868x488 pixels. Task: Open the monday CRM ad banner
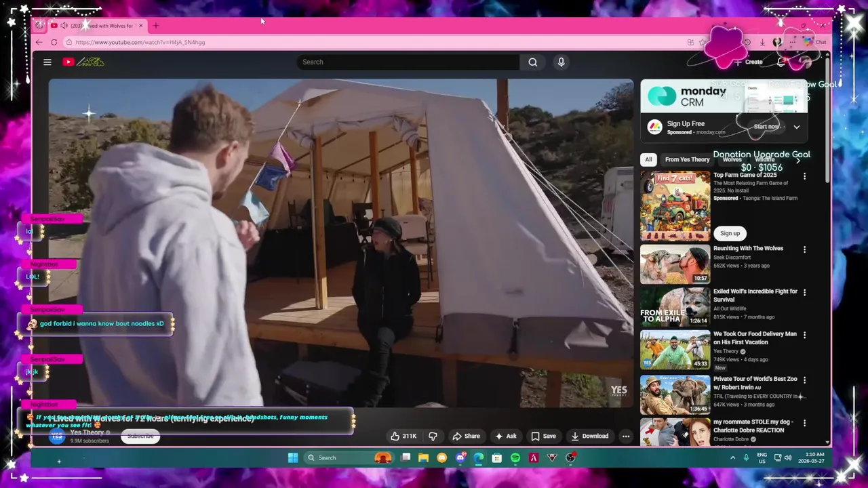[724, 96]
